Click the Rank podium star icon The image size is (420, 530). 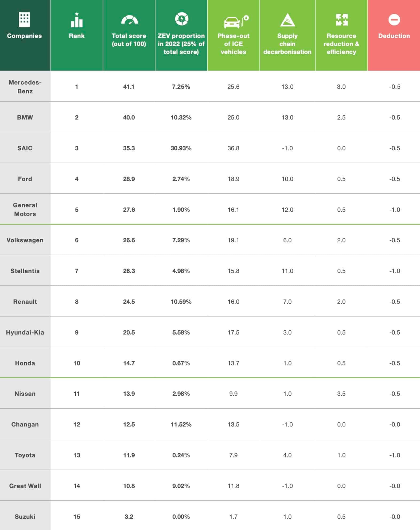pyautogui.click(x=77, y=20)
